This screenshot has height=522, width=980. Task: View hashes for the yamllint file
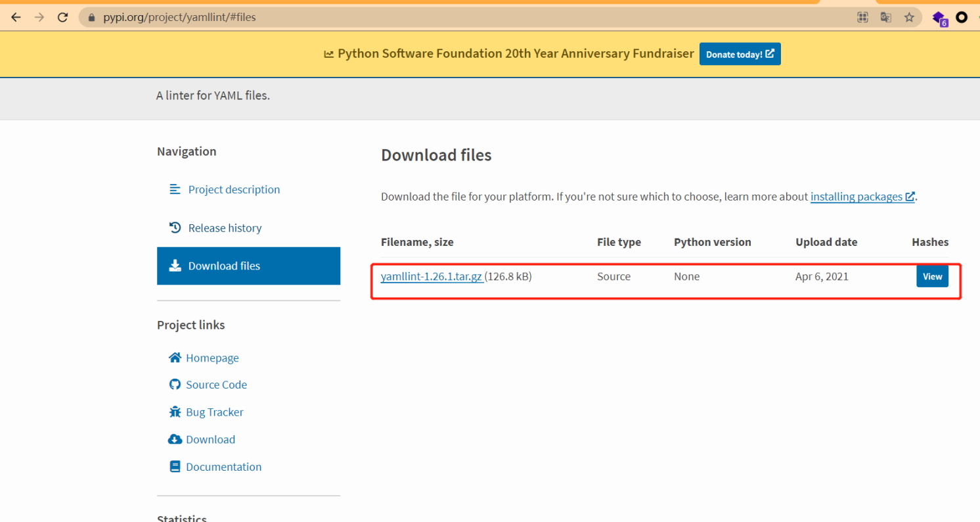[932, 277]
